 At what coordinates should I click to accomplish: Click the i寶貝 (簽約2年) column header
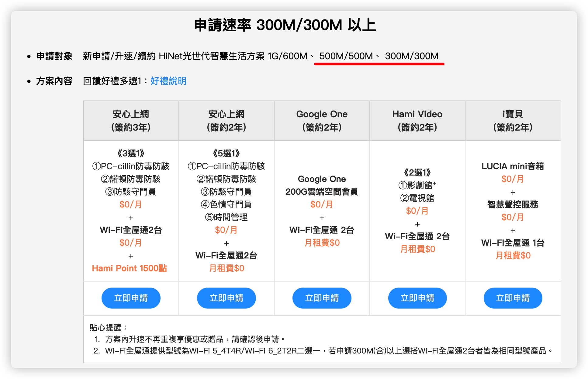tap(513, 121)
